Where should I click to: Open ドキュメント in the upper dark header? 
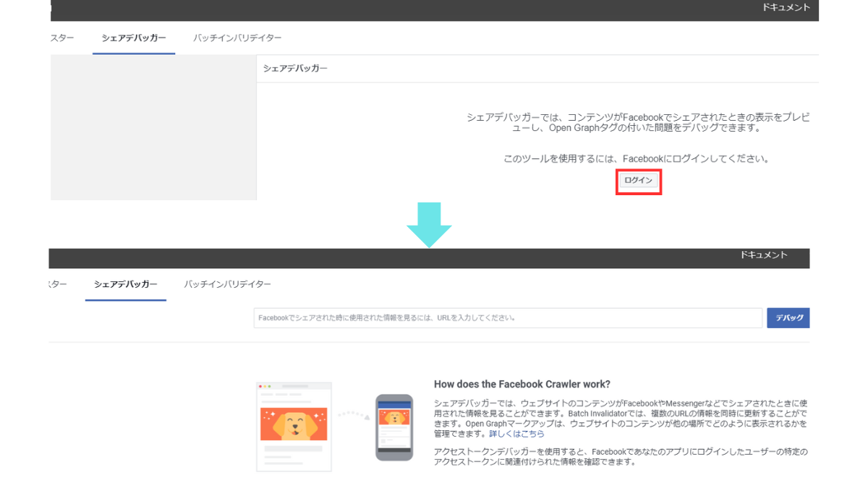coord(786,7)
